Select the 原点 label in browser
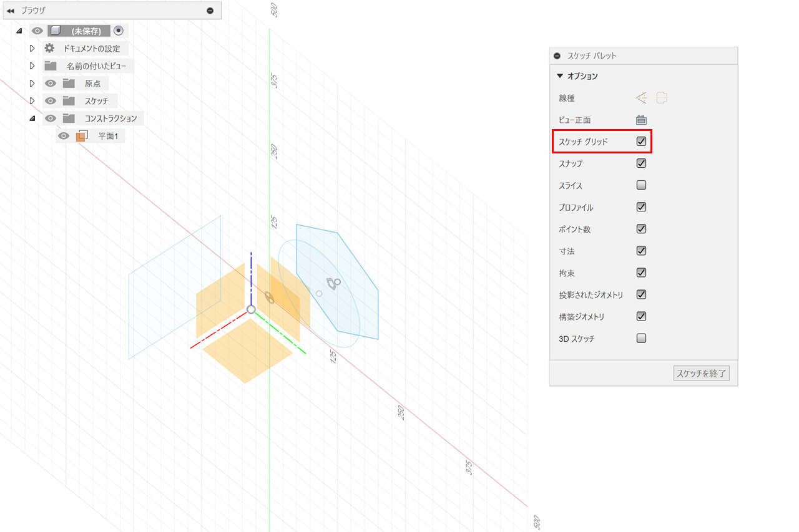799x532 pixels. pyautogui.click(x=92, y=83)
